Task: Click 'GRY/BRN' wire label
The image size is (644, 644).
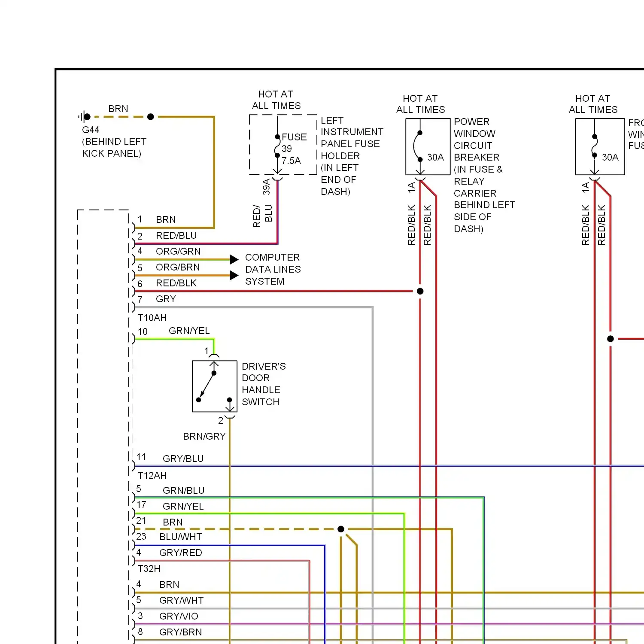Action: click(x=181, y=632)
